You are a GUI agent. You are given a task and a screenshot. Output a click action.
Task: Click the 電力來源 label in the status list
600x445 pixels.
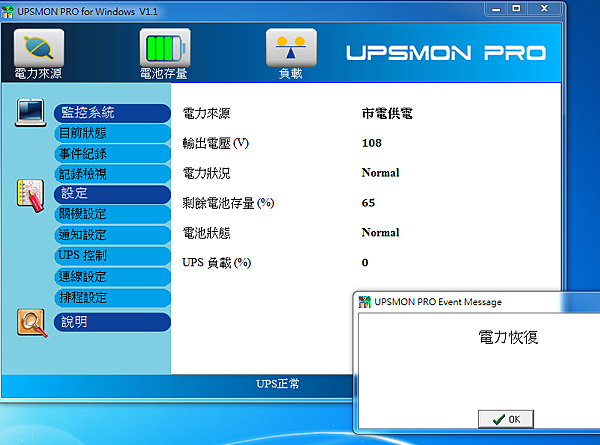tap(206, 114)
